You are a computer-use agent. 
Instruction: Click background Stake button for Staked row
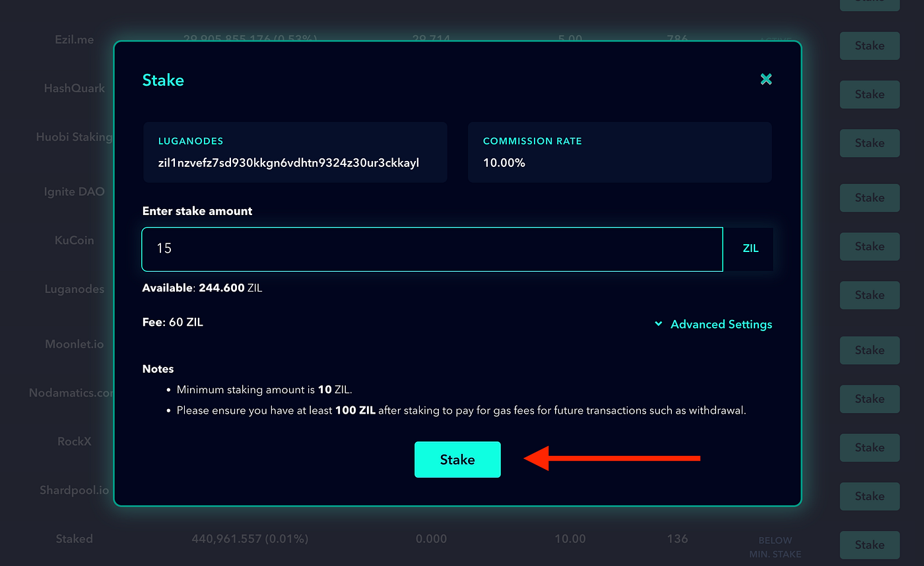pyautogui.click(x=869, y=545)
